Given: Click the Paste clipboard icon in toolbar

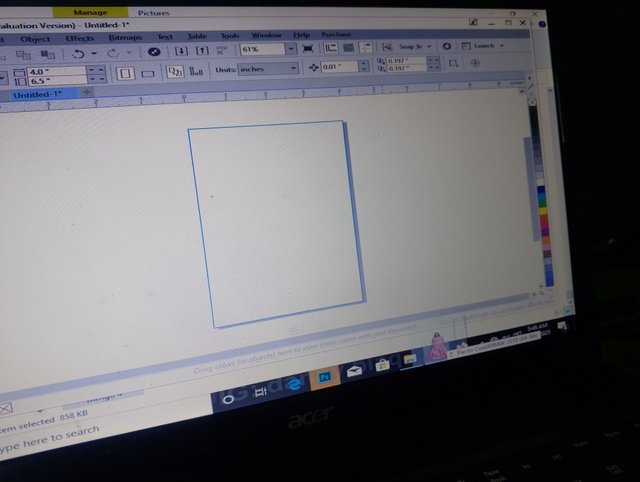Looking at the screenshot, I should tap(47, 55).
